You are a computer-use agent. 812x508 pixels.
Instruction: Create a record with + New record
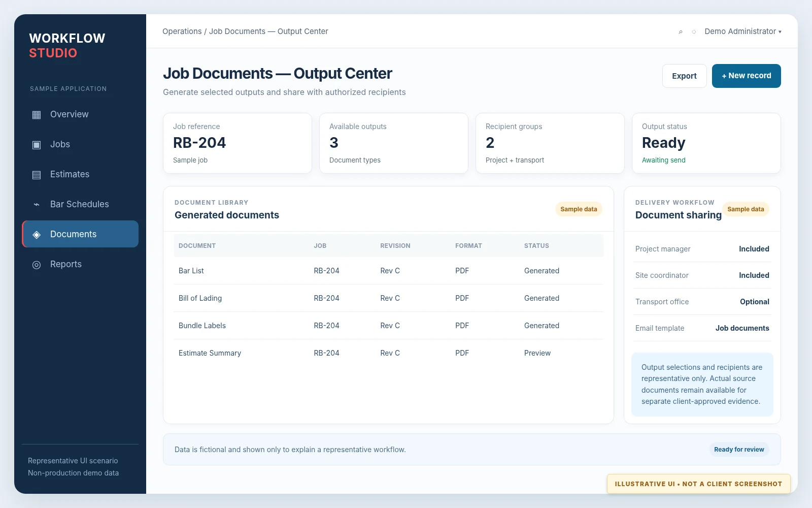click(746, 76)
